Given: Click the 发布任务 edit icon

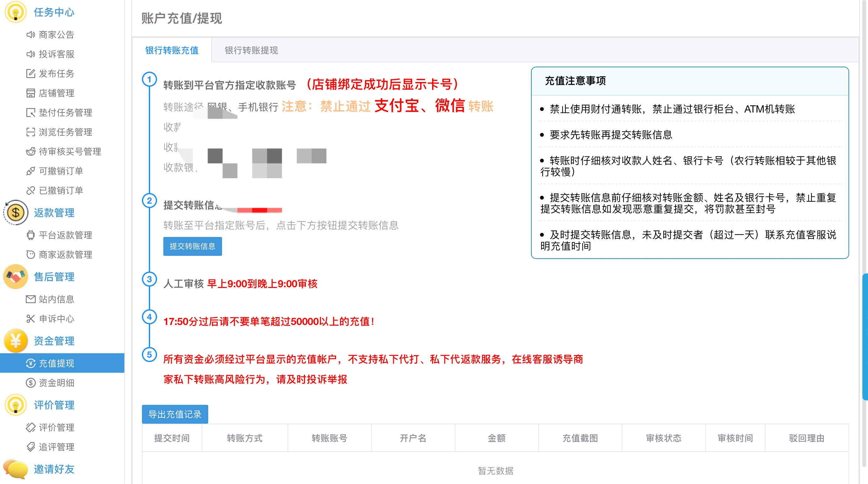Looking at the screenshot, I should pyautogui.click(x=31, y=74).
